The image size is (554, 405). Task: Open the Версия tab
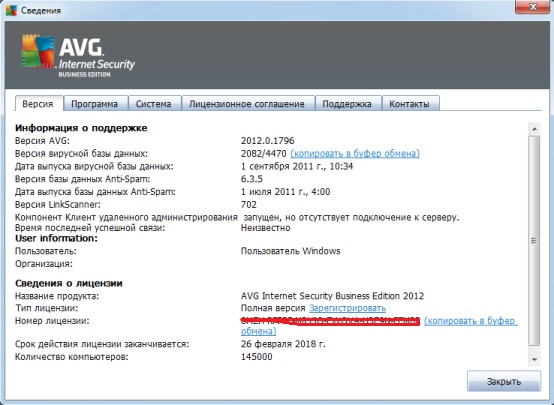pyautogui.click(x=38, y=104)
